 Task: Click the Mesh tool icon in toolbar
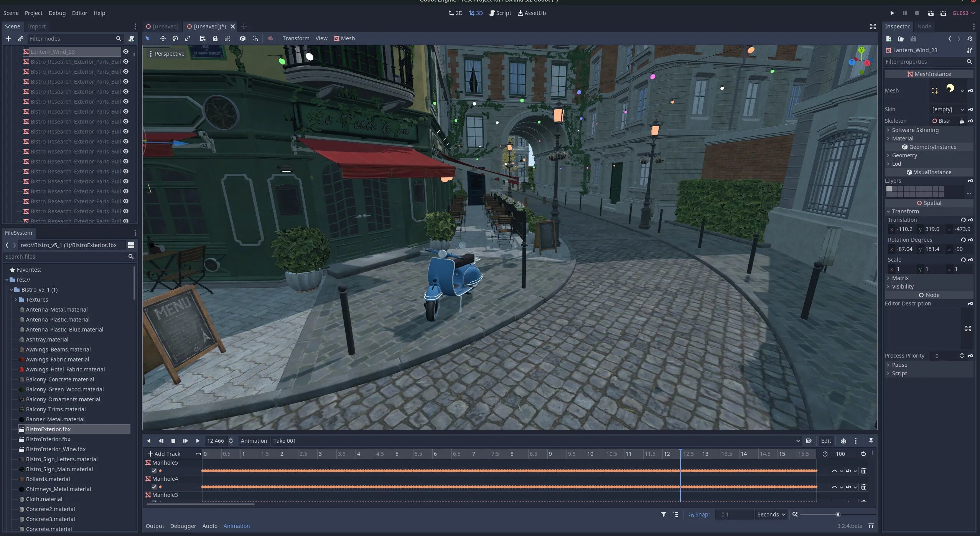[x=336, y=38]
